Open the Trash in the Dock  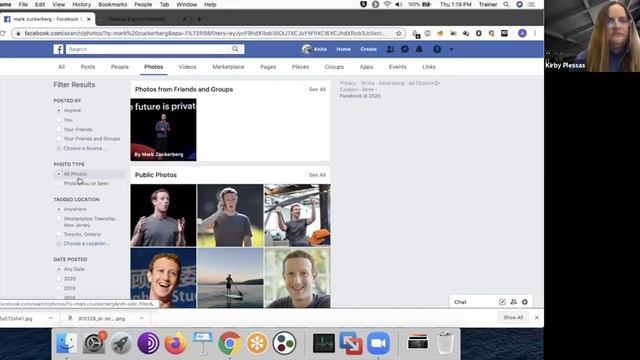point(445,343)
